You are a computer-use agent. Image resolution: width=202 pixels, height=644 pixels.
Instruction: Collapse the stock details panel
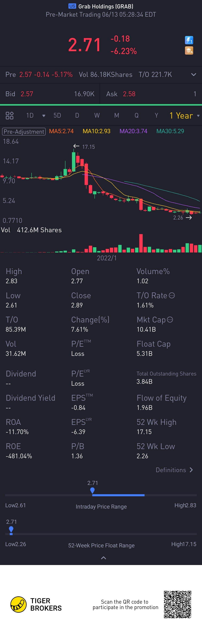point(103,558)
